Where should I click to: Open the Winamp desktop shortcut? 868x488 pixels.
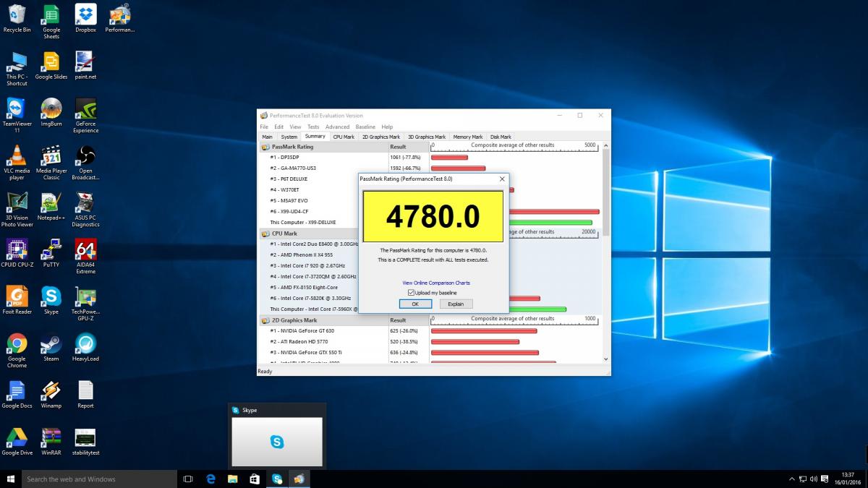coord(51,395)
